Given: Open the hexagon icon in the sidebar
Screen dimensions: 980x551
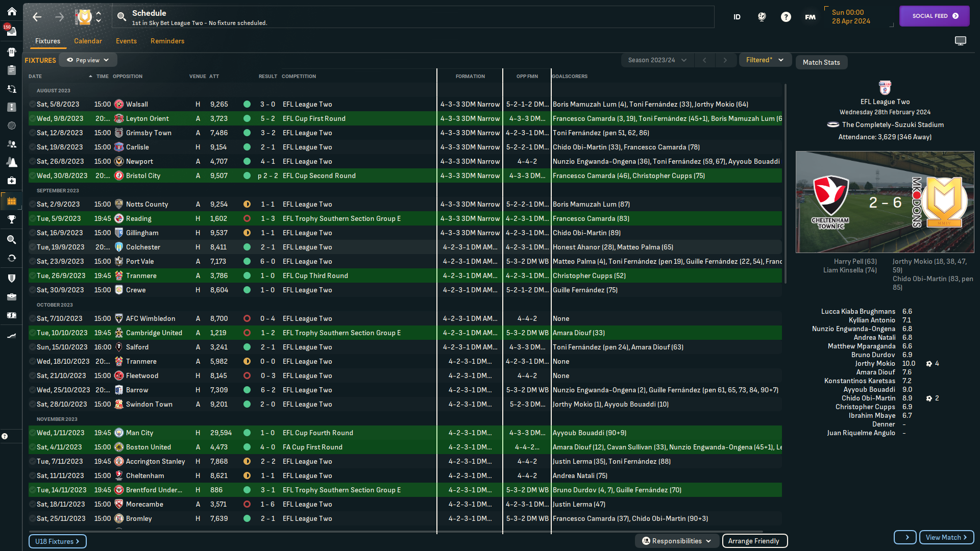Looking at the screenshot, I should pos(11,126).
